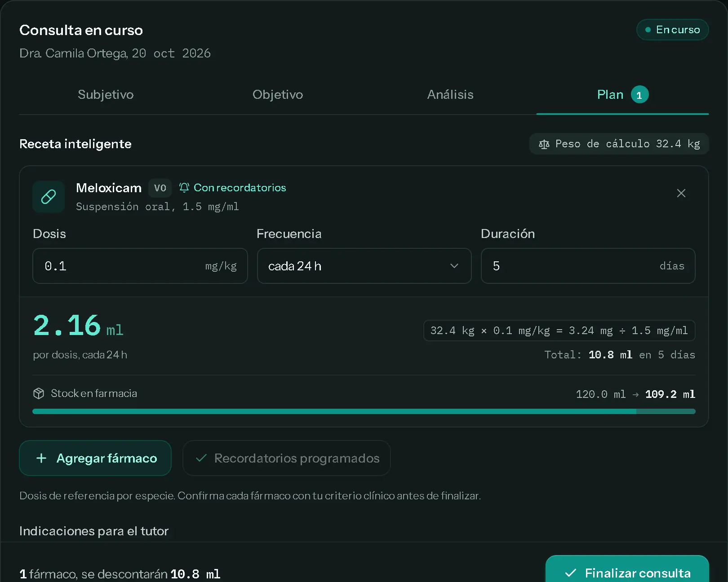Click the 'por dosis, cada 24 h' text

(80, 355)
